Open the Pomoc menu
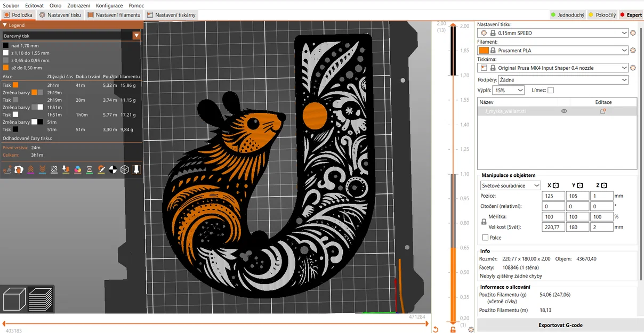644x333 pixels. (136, 5)
